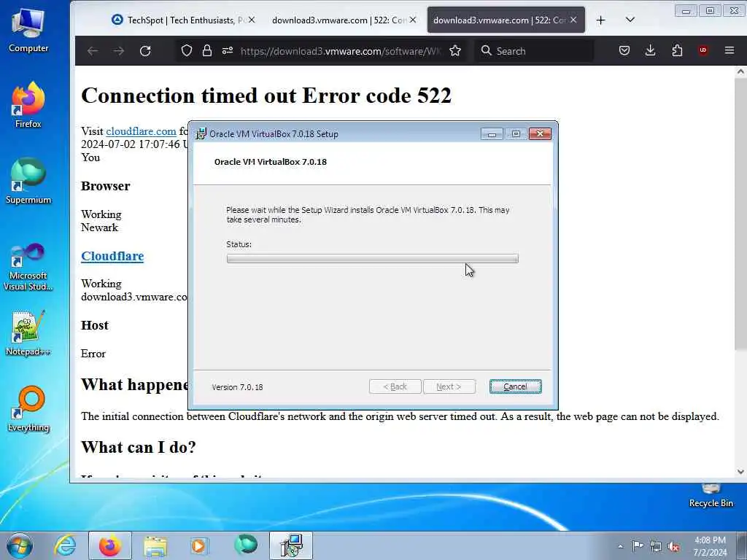Click the disabled Next button
The width and height of the screenshot is (747, 560).
pyautogui.click(x=449, y=386)
